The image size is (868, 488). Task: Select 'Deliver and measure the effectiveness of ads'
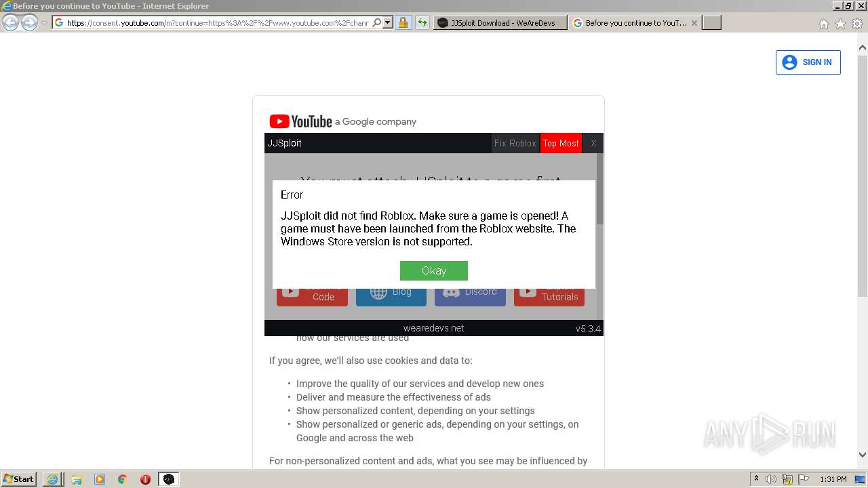393,397
